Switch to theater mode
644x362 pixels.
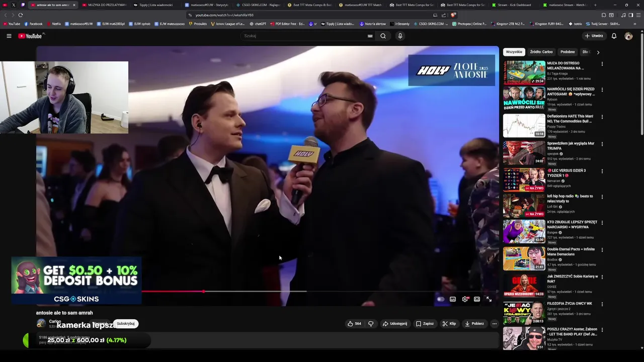477,299
